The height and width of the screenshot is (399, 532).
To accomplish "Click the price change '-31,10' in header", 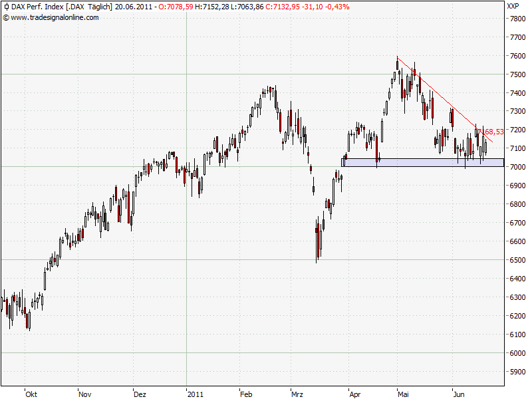I will [312, 7].
